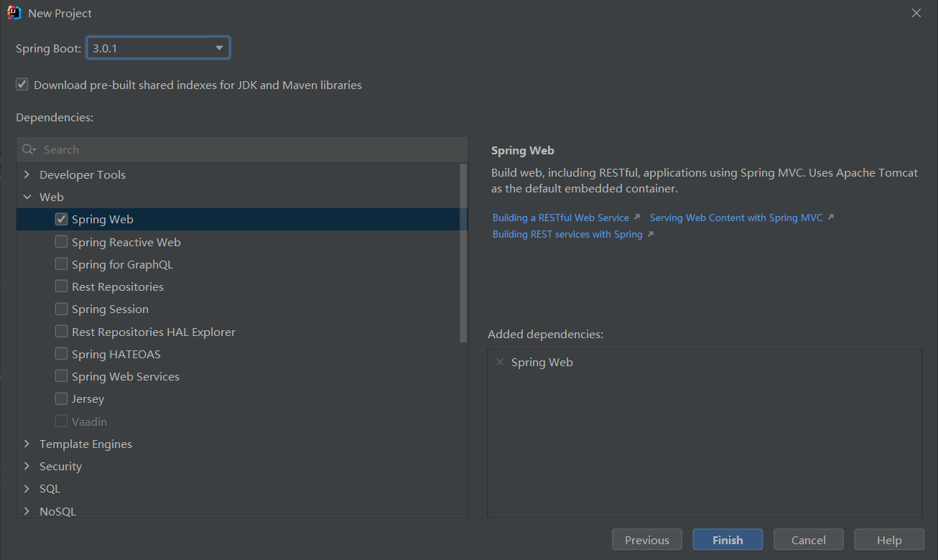Click external arrow icon beside Serving Web Content with Spring MVC
938x560 pixels.
830,217
